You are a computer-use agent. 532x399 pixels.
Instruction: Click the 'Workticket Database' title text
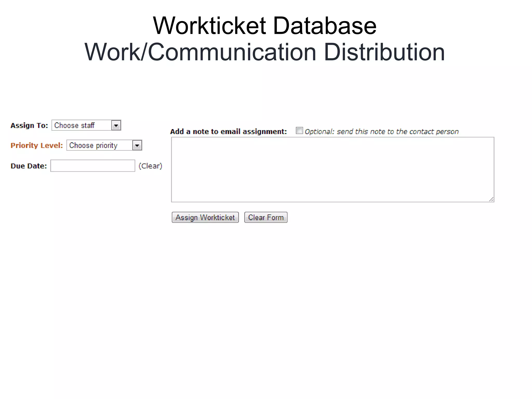[265, 25]
